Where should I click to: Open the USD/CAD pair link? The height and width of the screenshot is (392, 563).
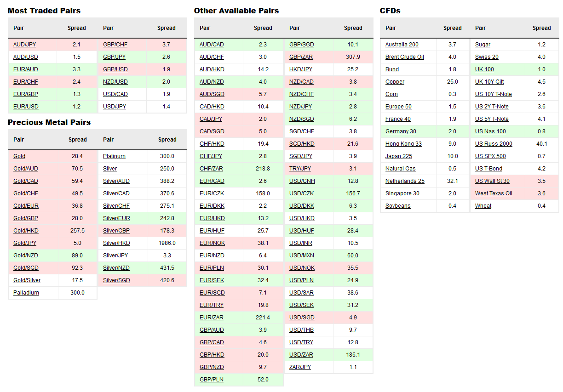click(x=115, y=94)
